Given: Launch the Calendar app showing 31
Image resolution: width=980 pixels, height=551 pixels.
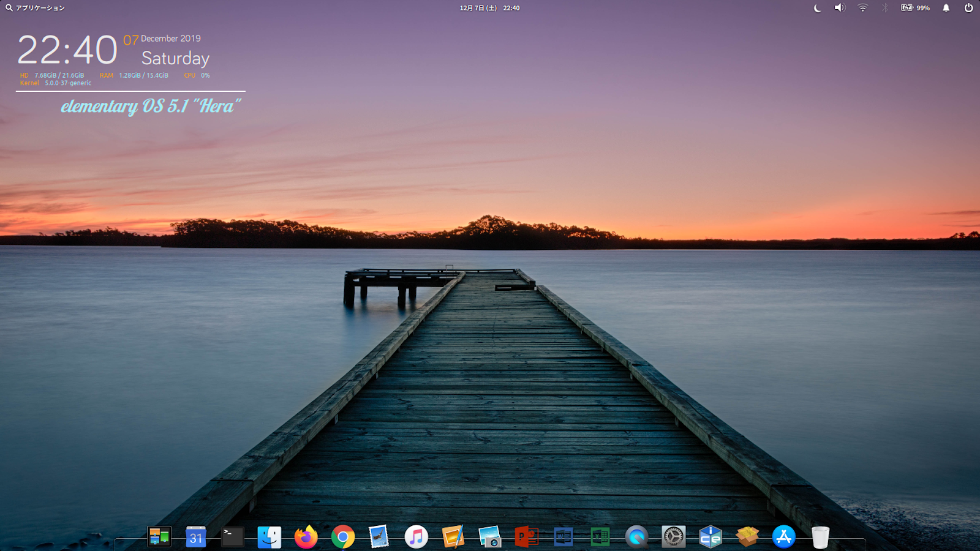Looking at the screenshot, I should tap(196, 537).
